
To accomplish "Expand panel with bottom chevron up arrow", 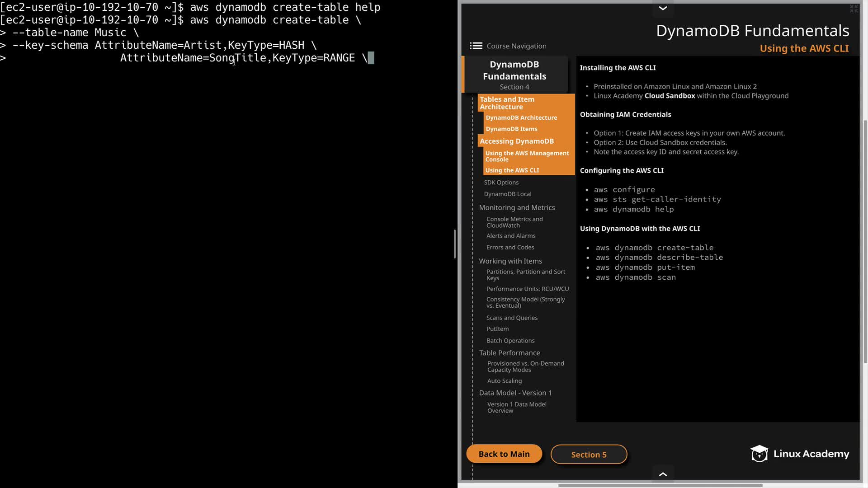I will click(663, 474).
